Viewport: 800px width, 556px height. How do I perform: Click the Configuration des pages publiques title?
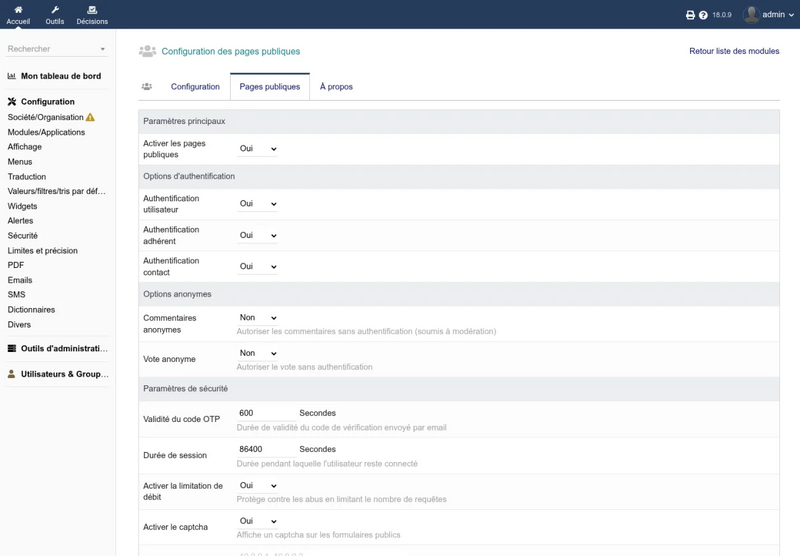(x=231, y=51)
